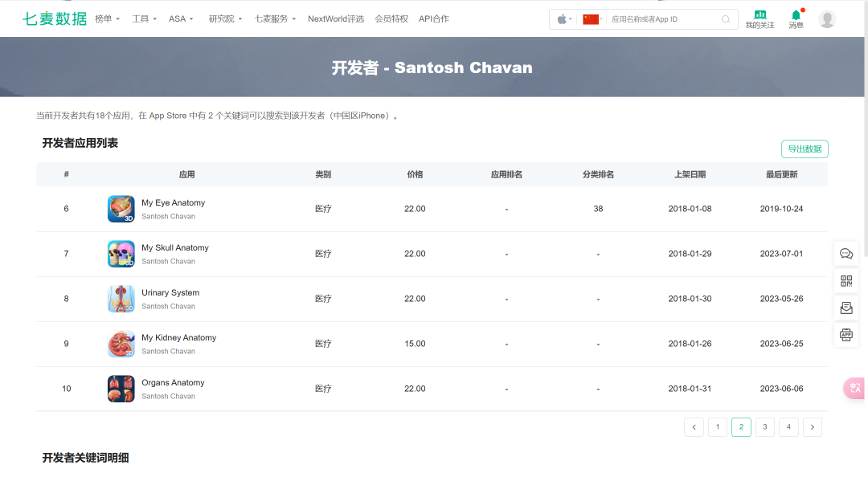Go to page 1
868x477 pixels.
pos(718,427)
